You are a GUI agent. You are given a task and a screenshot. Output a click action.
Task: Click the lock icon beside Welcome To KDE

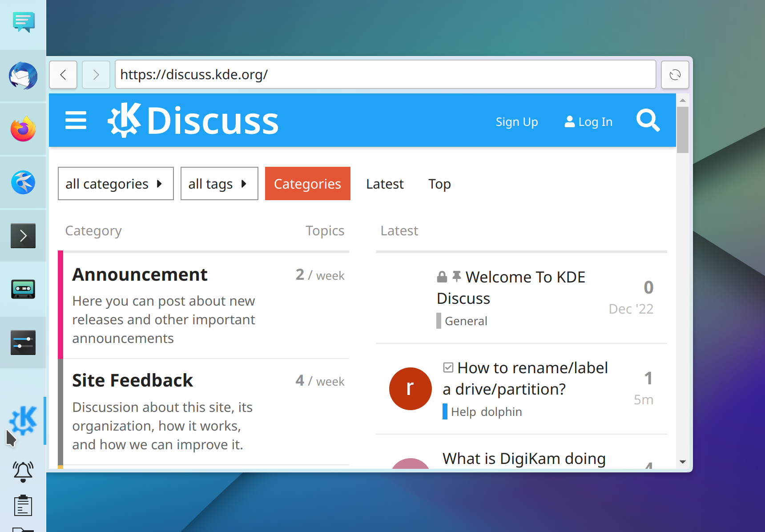coord(442,277)
